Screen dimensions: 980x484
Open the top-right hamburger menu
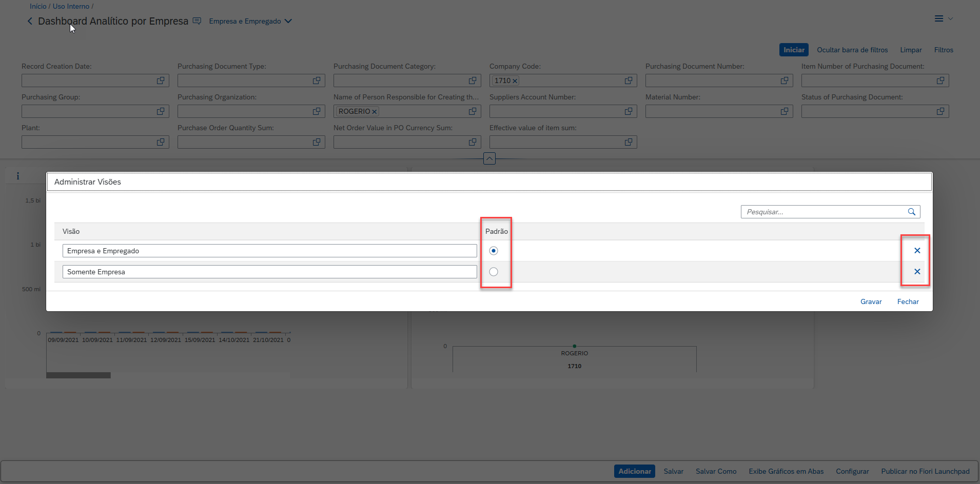click(939, 18)
